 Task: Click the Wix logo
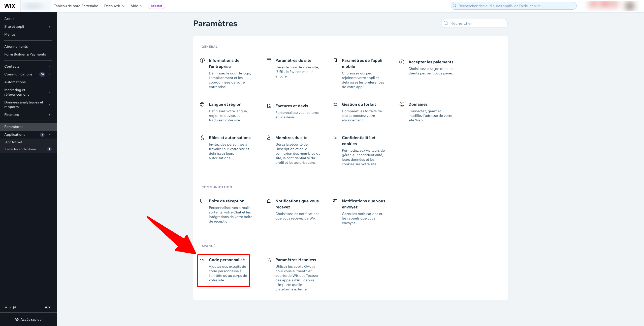pyautogui.click(x=10, y=6)
